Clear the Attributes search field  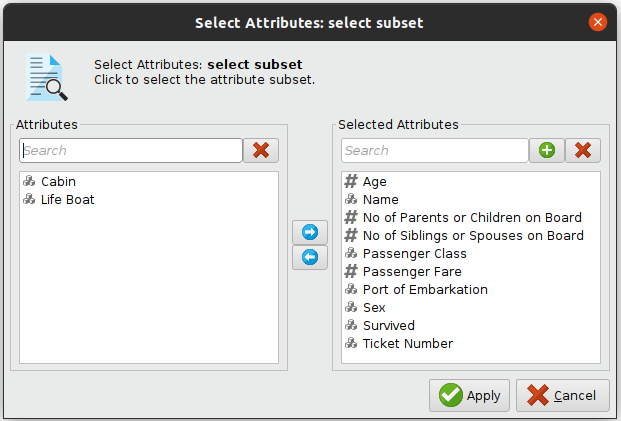261,151
